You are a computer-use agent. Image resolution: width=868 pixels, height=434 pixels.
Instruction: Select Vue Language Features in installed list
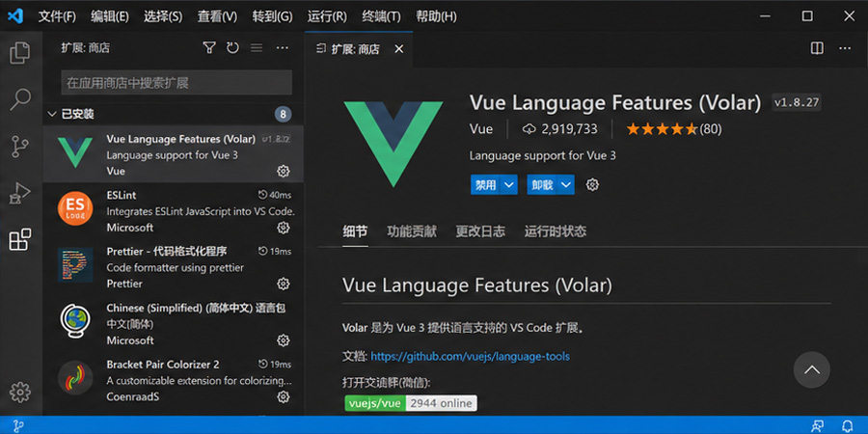(174, 154)
